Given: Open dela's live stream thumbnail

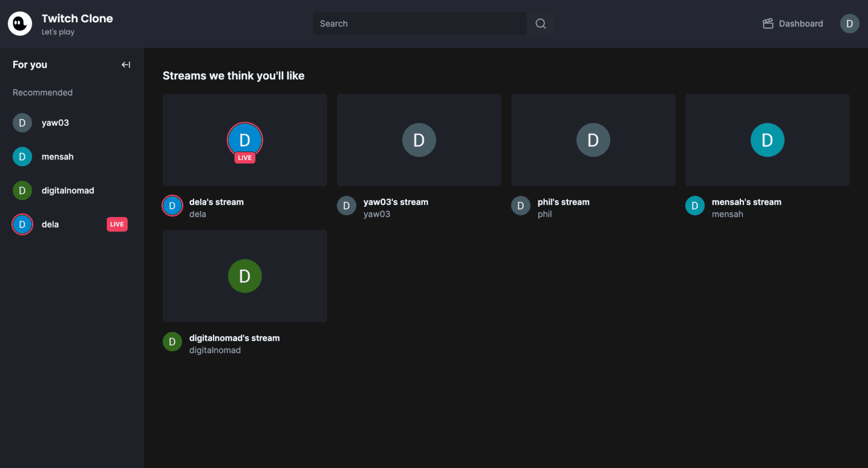Looking at the screenshot, I should [x=245, y=140].
